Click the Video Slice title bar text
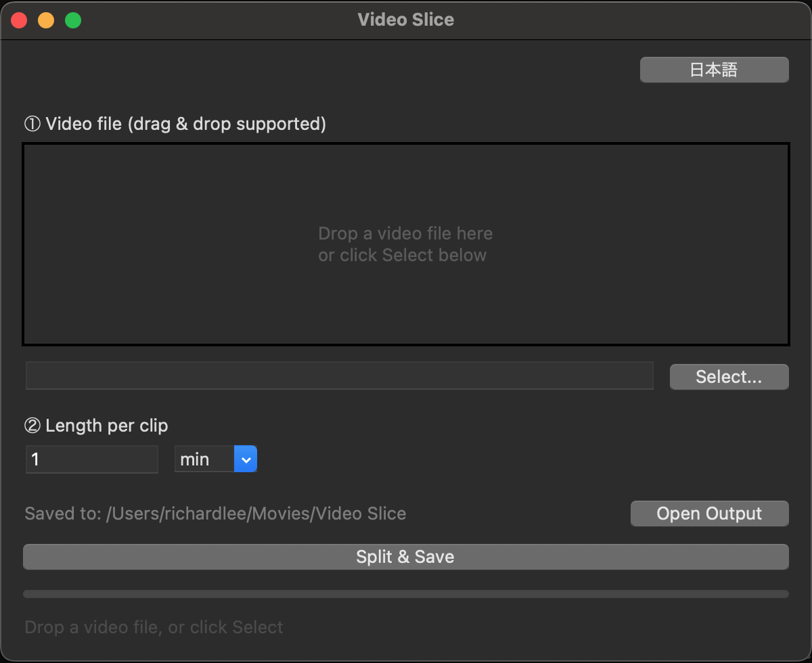This screenshot has height=663, width=812. click(x=406, y=20)
